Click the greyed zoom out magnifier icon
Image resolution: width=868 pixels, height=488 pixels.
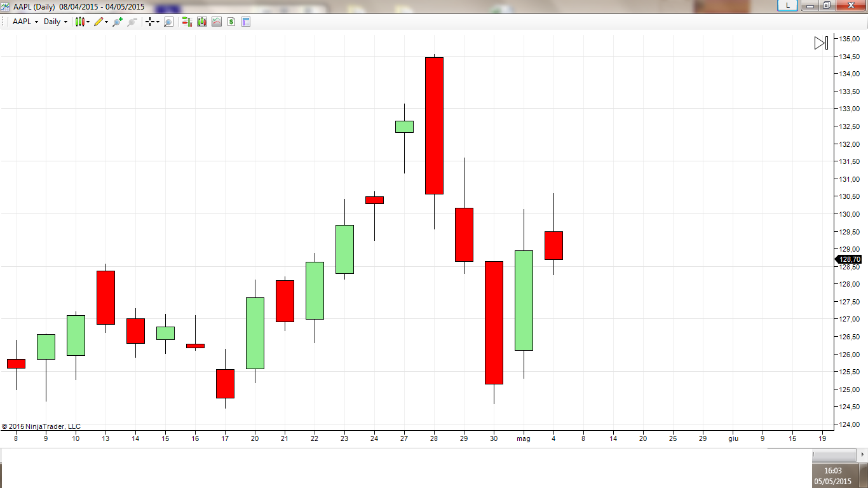point(132,22)
